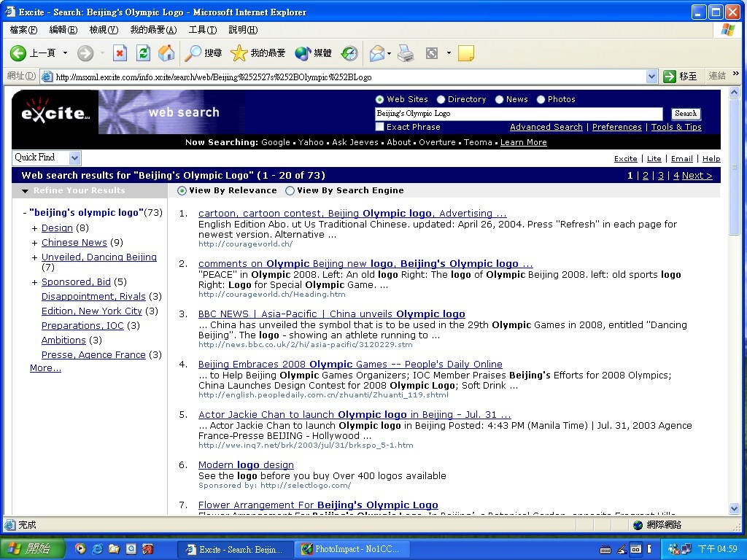
Task: Click the Excite logo
Action: [x=55, y=112]
